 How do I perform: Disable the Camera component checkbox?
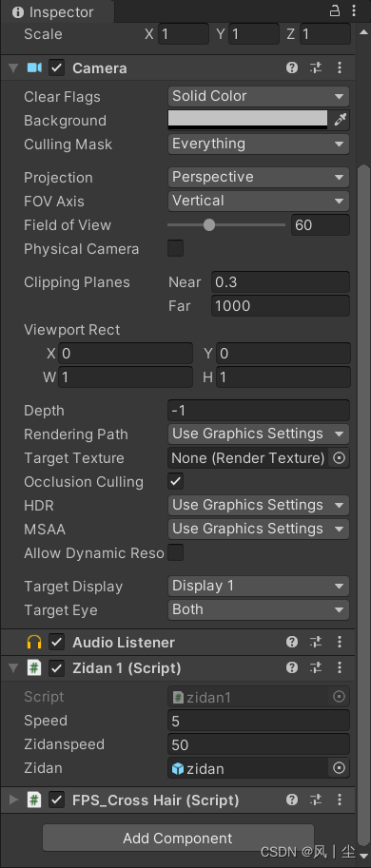tap(57, 68)
